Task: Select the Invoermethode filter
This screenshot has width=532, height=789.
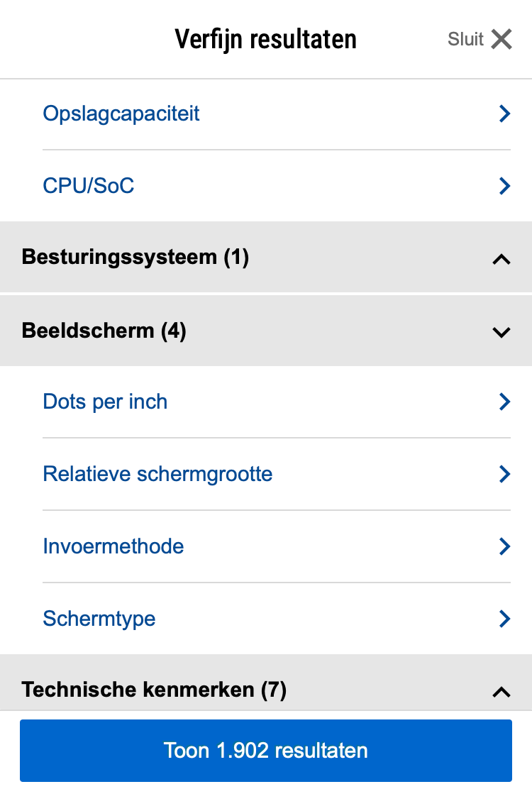Action: point(113,546)
